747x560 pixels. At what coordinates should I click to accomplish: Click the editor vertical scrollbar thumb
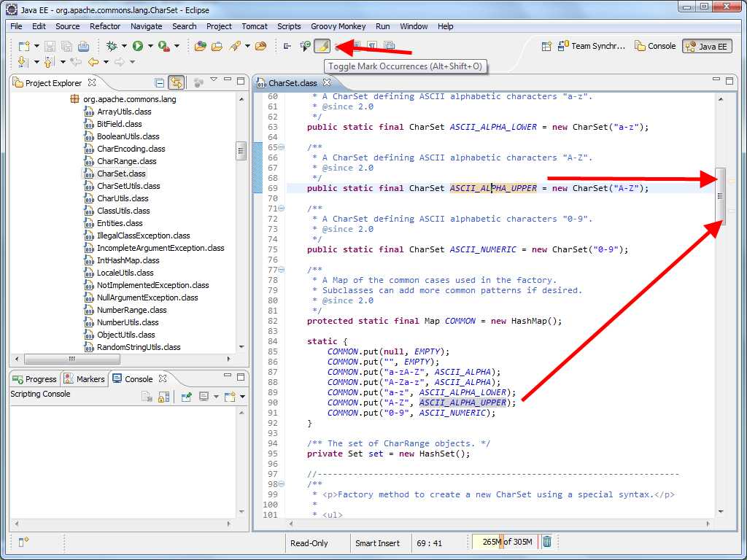pyautogui.click(x=720, y=195)
